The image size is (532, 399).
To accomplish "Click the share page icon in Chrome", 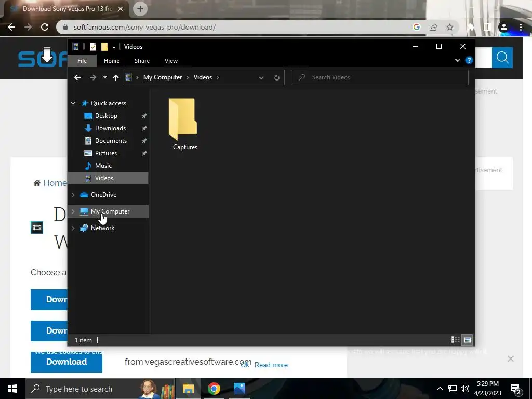I will [x=433, y=27].
